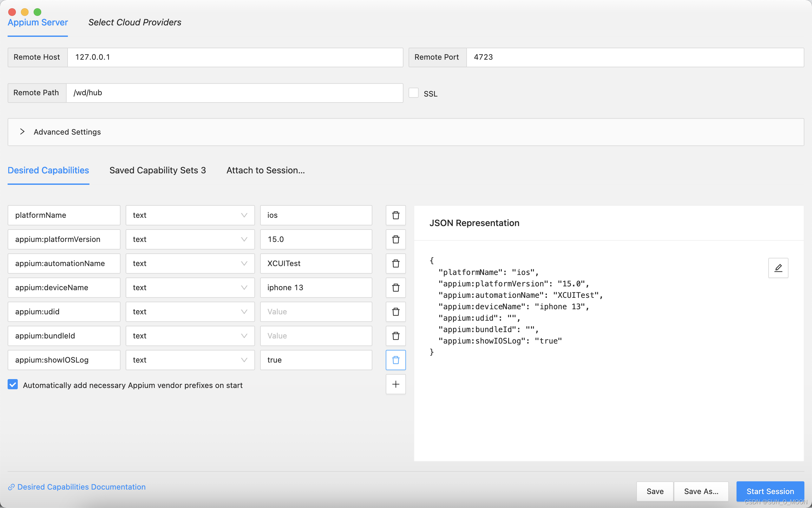Click JSON line "appium:showIOSLog": "true"

(x=500, y=341)
